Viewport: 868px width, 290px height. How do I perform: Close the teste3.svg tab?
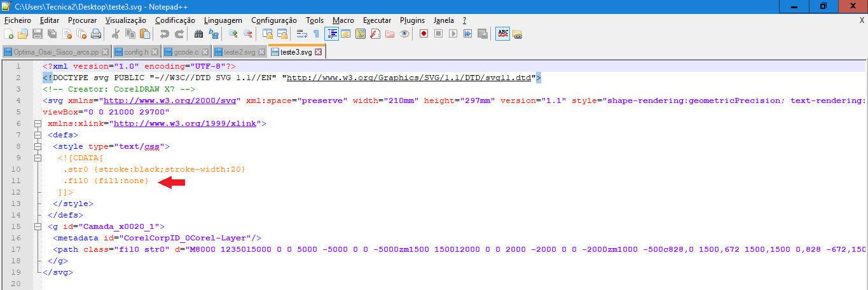tap(319, 52)
